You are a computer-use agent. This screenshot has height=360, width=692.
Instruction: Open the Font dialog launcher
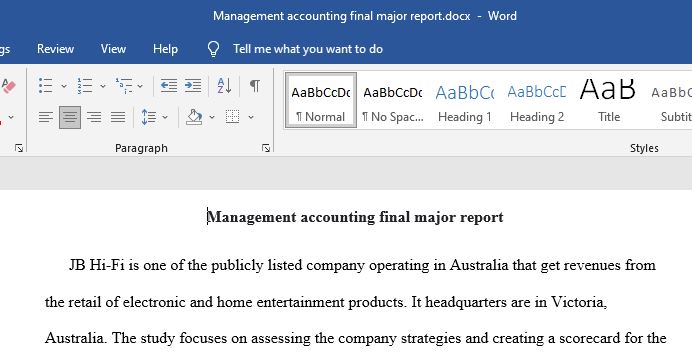(19, 148)
